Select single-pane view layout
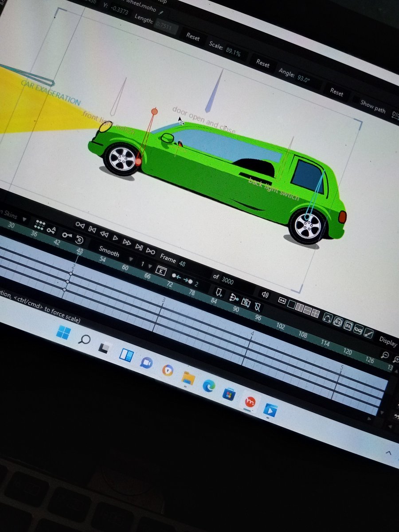Image resolution: width=399 pixels, height=532 pixels. [291, 304]
